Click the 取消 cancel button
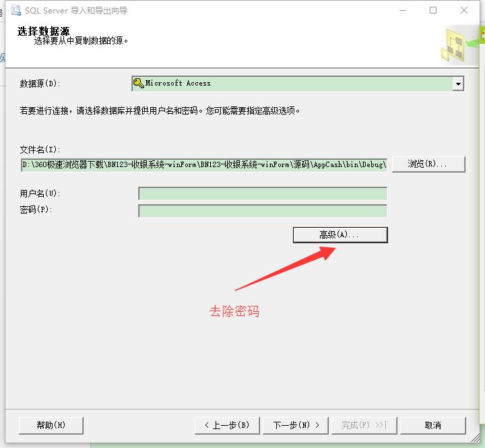 point(432,425)
